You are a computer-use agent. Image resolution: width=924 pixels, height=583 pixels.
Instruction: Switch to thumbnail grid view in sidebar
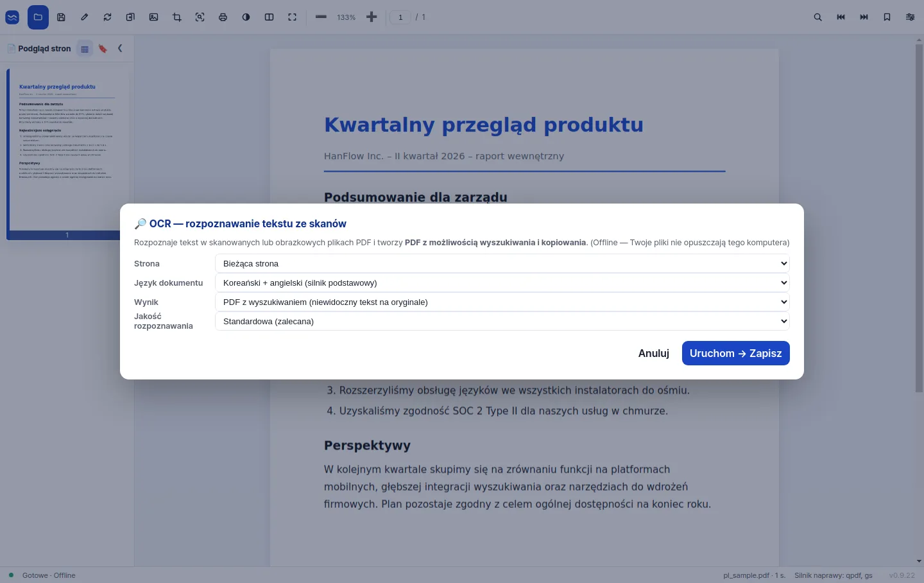85,49
